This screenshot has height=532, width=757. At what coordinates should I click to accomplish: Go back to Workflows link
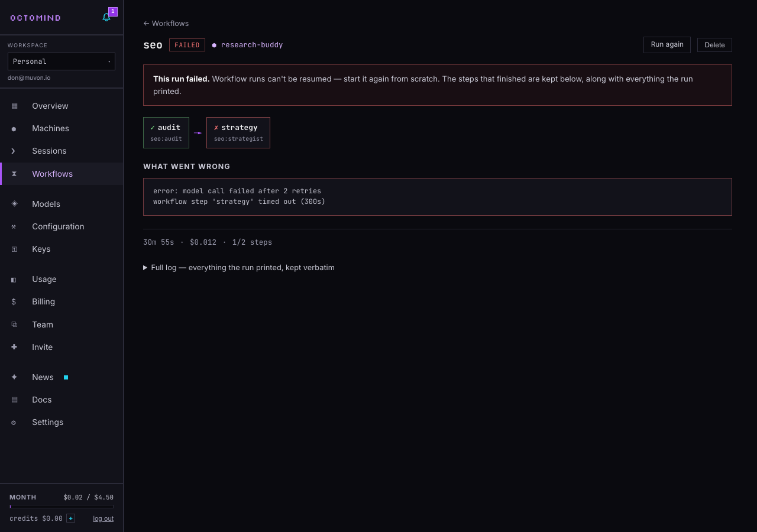(x=166, y=24)
